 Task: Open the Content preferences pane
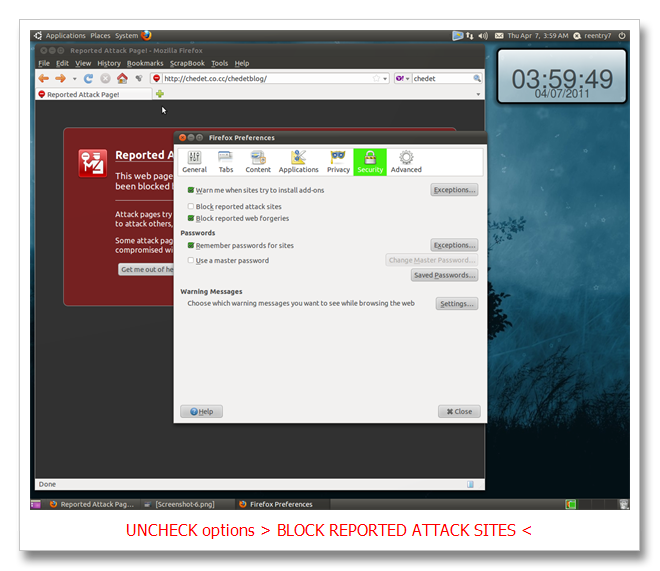pos(258,162)
